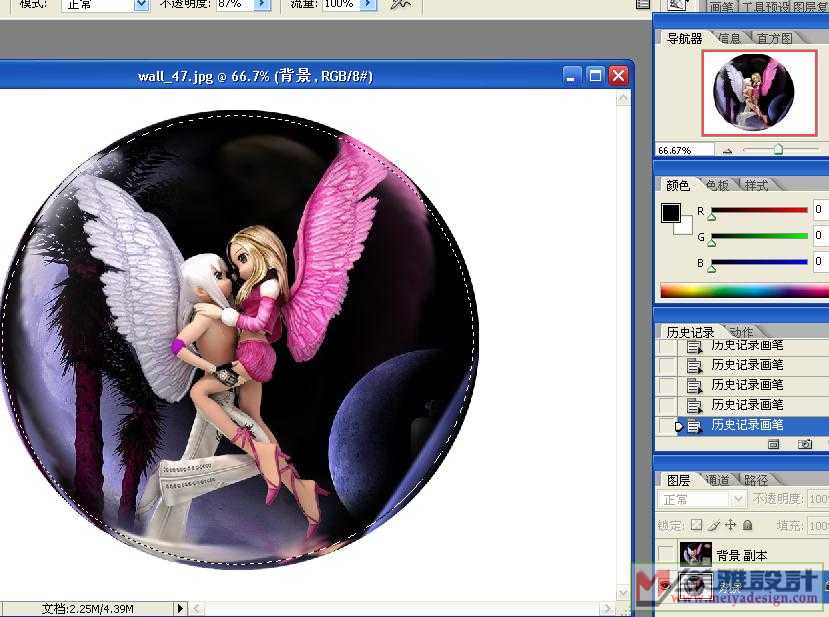Switch to the 直方图 tab

coord(774,39)
